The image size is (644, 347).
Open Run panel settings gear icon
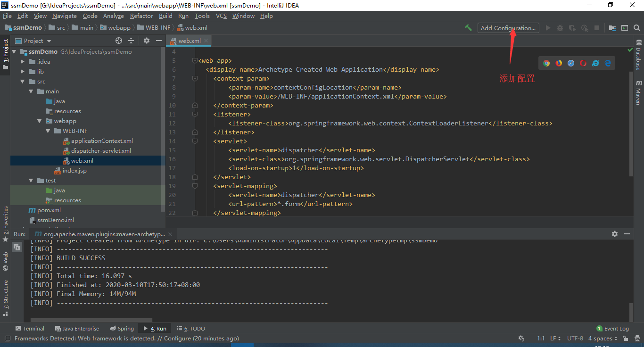[615, 234]
